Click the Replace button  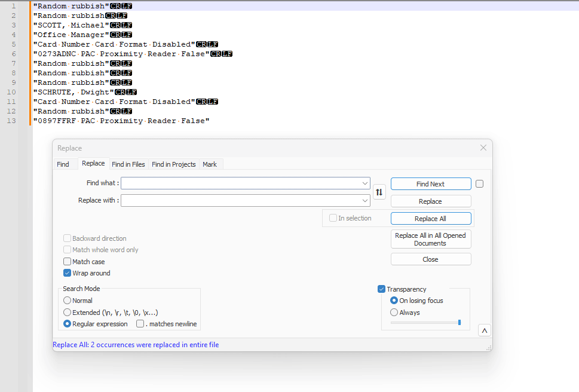click(x=431, y=201)
